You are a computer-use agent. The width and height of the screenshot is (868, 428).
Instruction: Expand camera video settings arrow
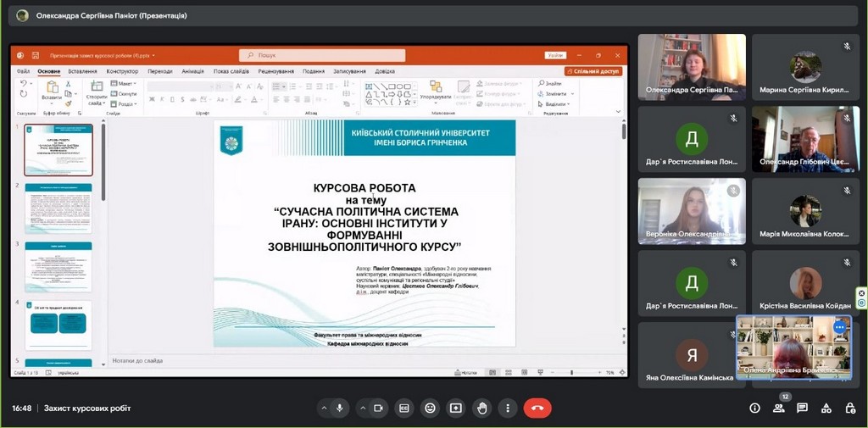pyautogui.click(x=363, y=408)
